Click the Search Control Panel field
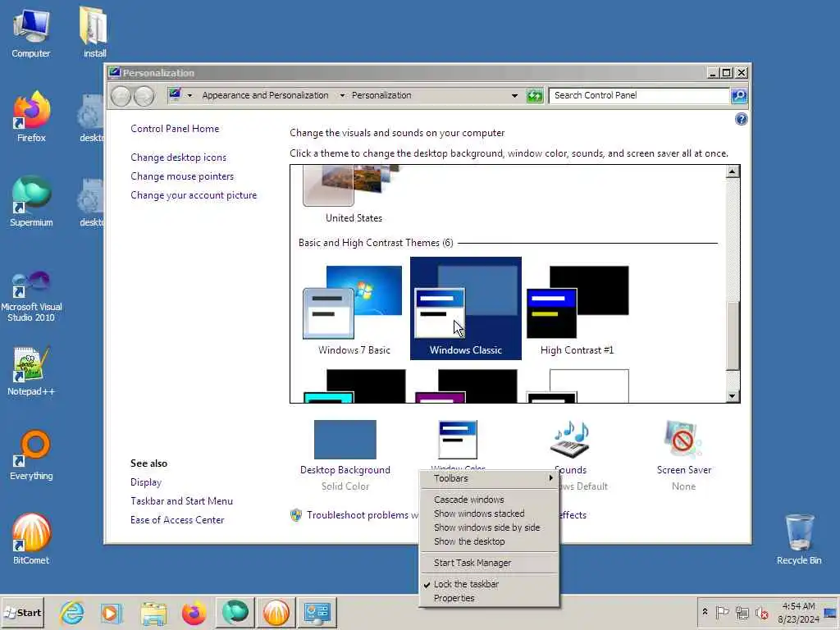The width and height of the screenshot is (840, 630). coord(640,95)
